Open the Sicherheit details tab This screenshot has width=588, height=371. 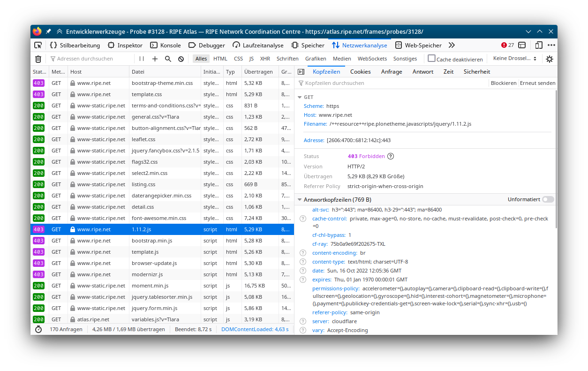click(x=477, y=72)
